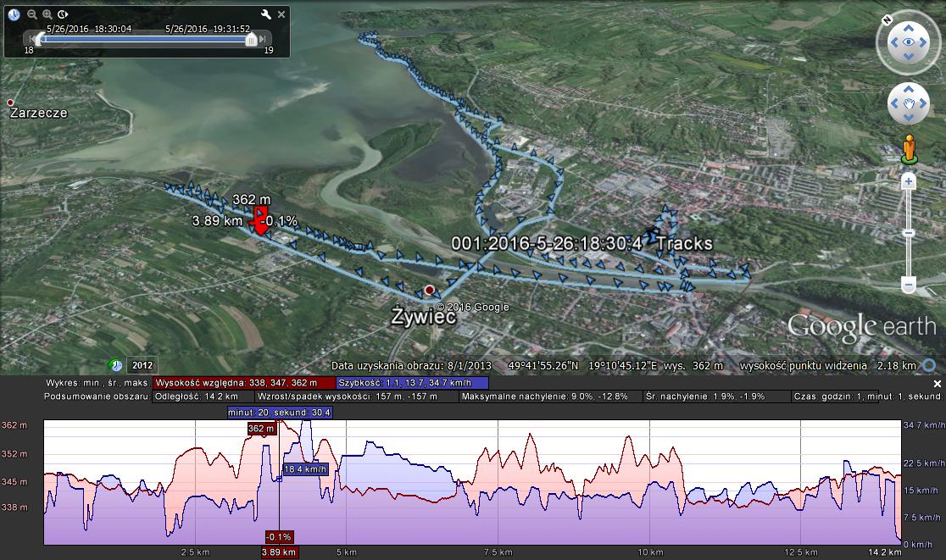Select the 'Szybkość' speed metric
Image resolution: width=946 pixels, height=560 pixels.
(412, 383)
